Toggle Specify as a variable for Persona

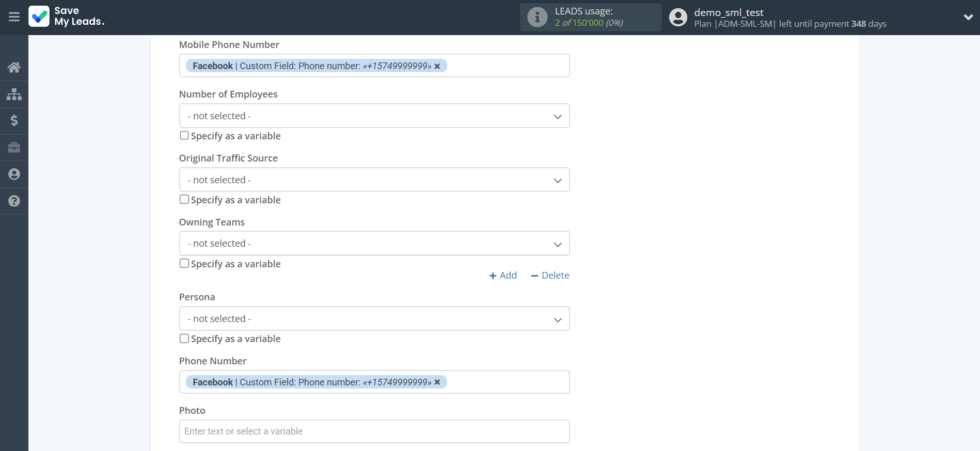184,339
